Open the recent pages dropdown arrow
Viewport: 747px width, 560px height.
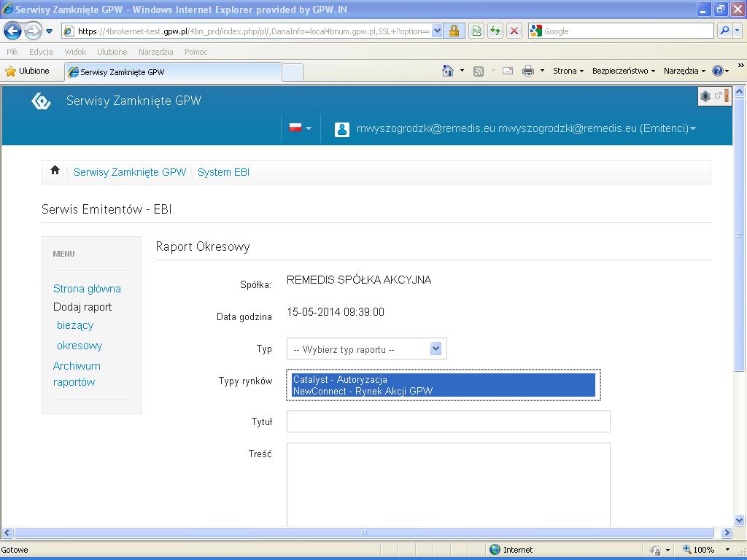tap(49, 31)
